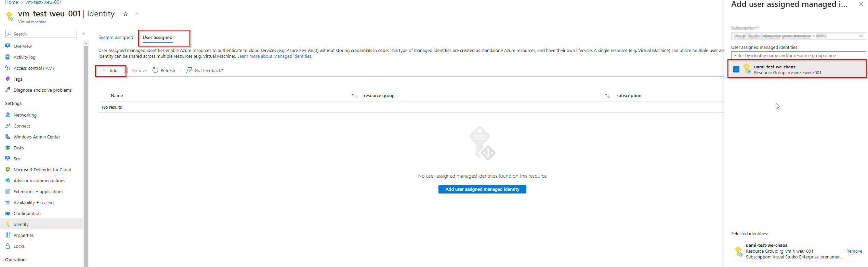
Task: Click the Learn more about Managed identities link
Action: pyautogui.click(x=275, y=56)
